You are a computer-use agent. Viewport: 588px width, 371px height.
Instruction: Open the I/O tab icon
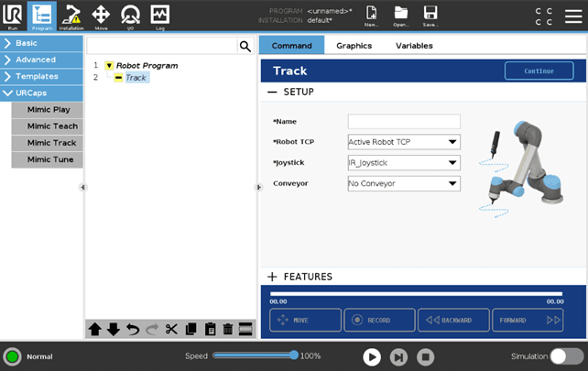(x=130, y=16)
